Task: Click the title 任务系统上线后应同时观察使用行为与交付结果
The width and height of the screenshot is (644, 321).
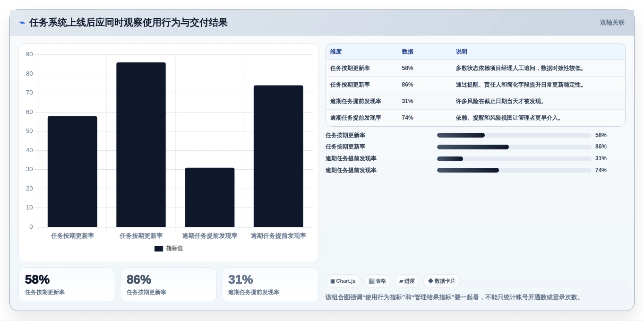Action: (128, 23)
